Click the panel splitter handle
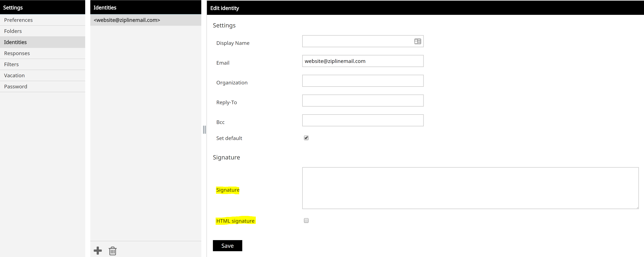This screenshot has width=644, height=257. tap(204, 130)
